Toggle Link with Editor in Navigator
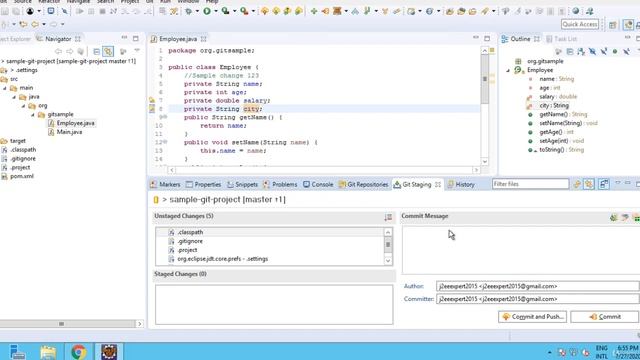The height and width of the screenshot is (360, 640). [108, 51]
